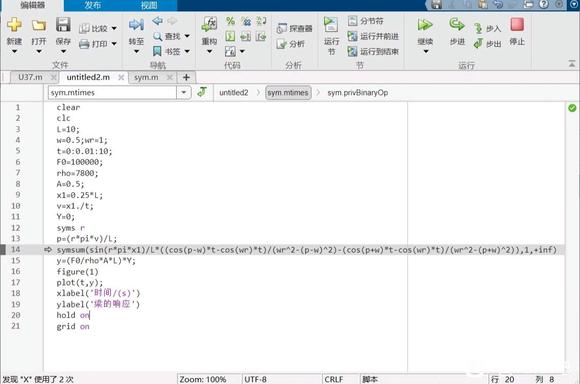
Task: Switch to the U37.m file tab
Action: tap(30, 77)
